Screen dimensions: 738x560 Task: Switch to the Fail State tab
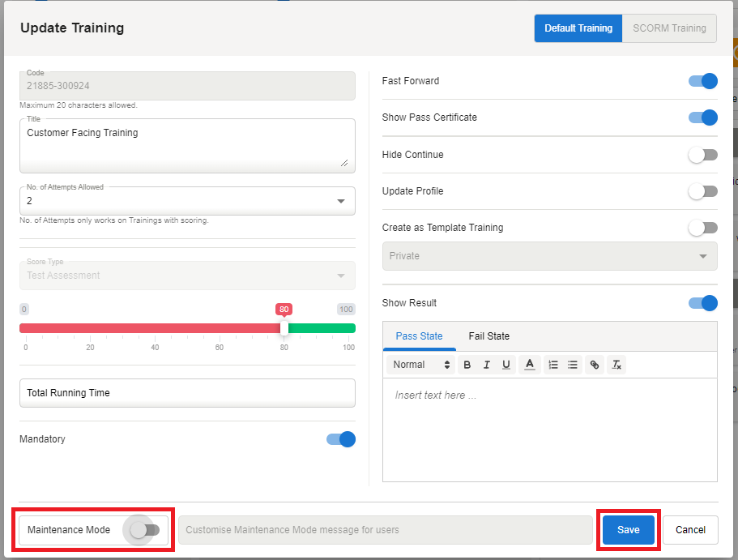tap(488, 336)
